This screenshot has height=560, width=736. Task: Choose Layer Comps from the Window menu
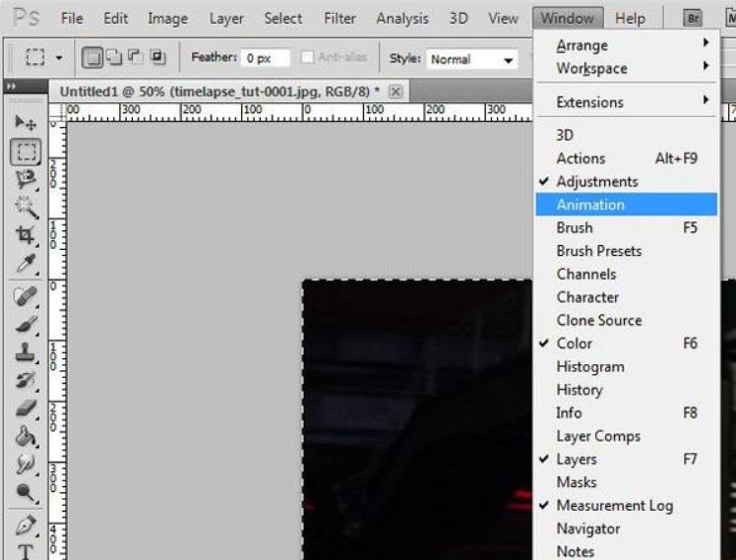pos(627,436)
